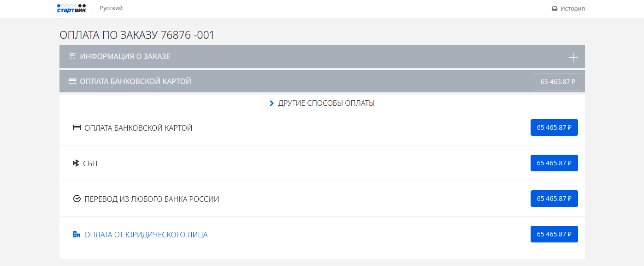
Task: Click the СБП logo icon
Action: click(77, 163)
